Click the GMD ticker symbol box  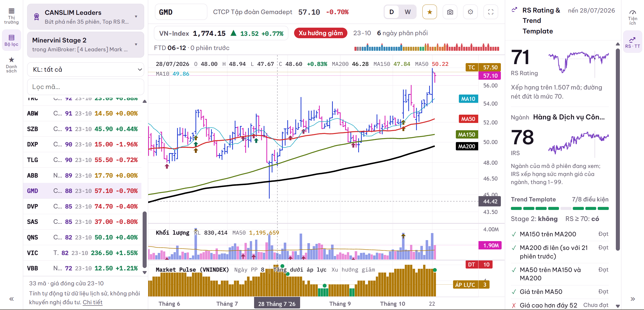pyautogui.click(x=181, y=12)
